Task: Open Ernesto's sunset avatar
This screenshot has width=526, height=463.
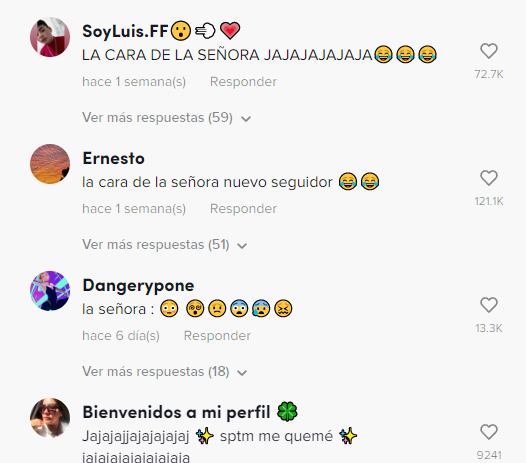Action: 50,164
